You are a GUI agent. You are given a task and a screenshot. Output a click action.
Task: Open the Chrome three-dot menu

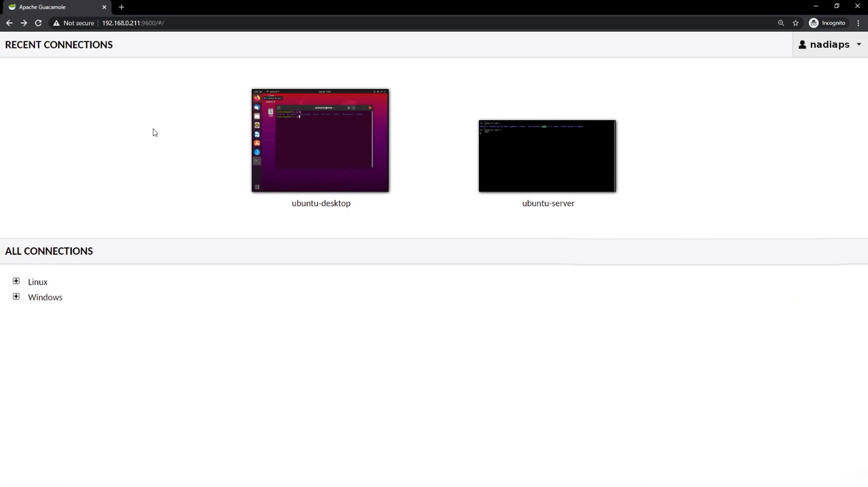[858, 23]
